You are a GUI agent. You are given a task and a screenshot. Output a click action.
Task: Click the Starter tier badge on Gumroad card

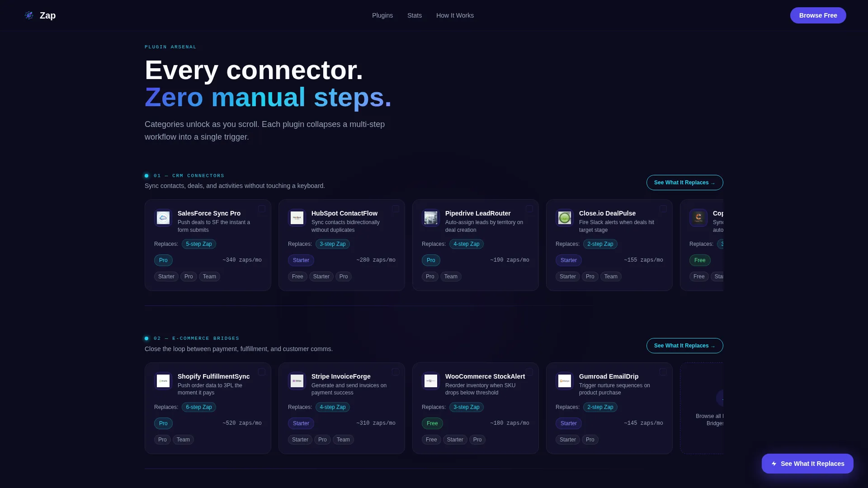click(x=569, y=423)
